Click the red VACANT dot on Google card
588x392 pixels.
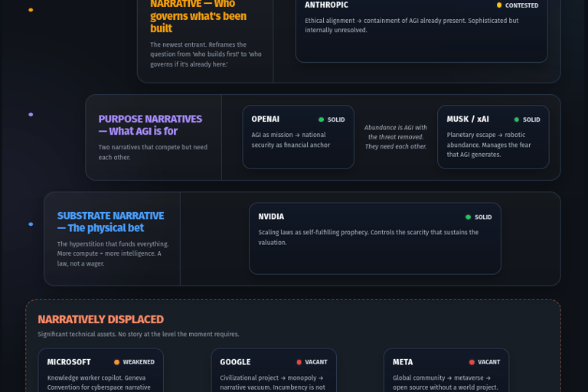[299, 362]
